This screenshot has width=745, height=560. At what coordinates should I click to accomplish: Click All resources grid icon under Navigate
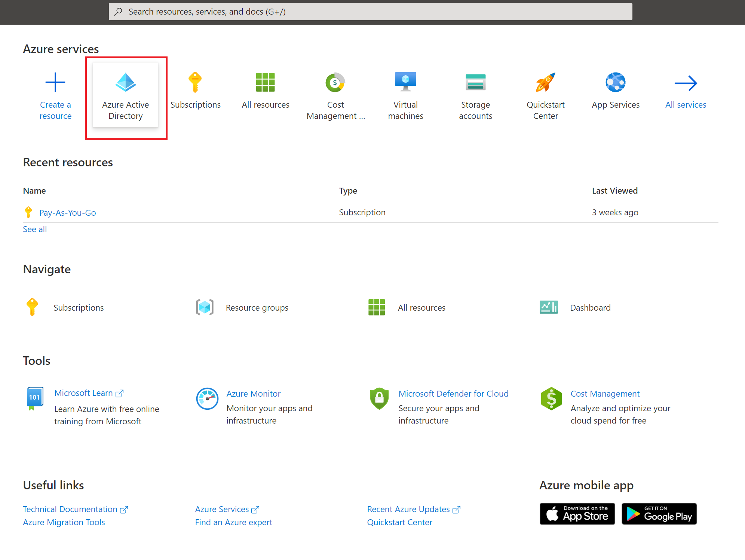click(x=377, y=307)
